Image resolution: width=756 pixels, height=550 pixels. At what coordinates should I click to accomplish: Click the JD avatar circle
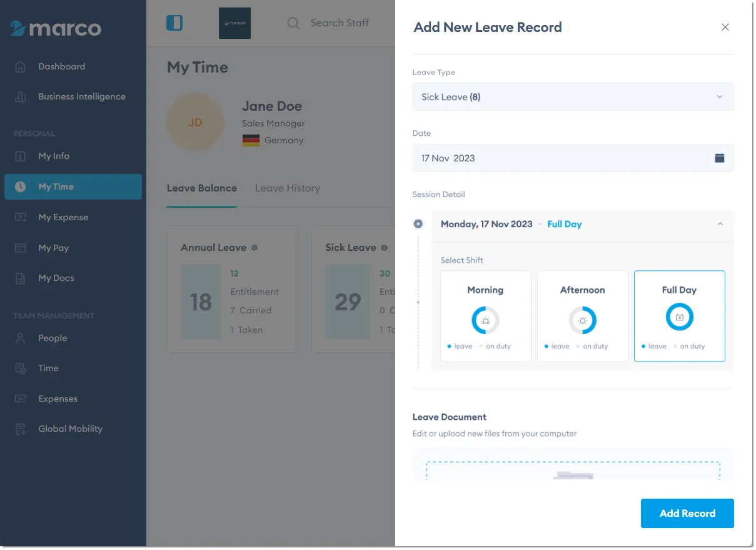[195, 123]
